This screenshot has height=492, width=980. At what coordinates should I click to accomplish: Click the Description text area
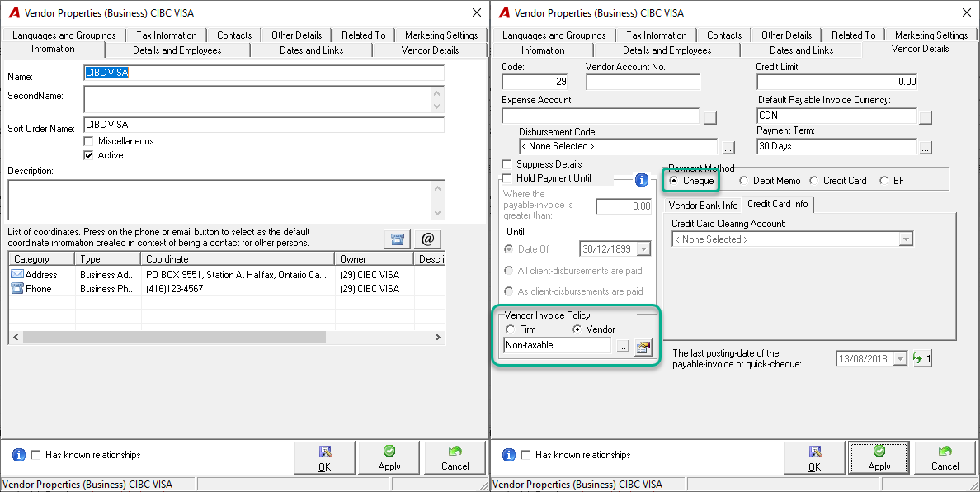[226, 200]
